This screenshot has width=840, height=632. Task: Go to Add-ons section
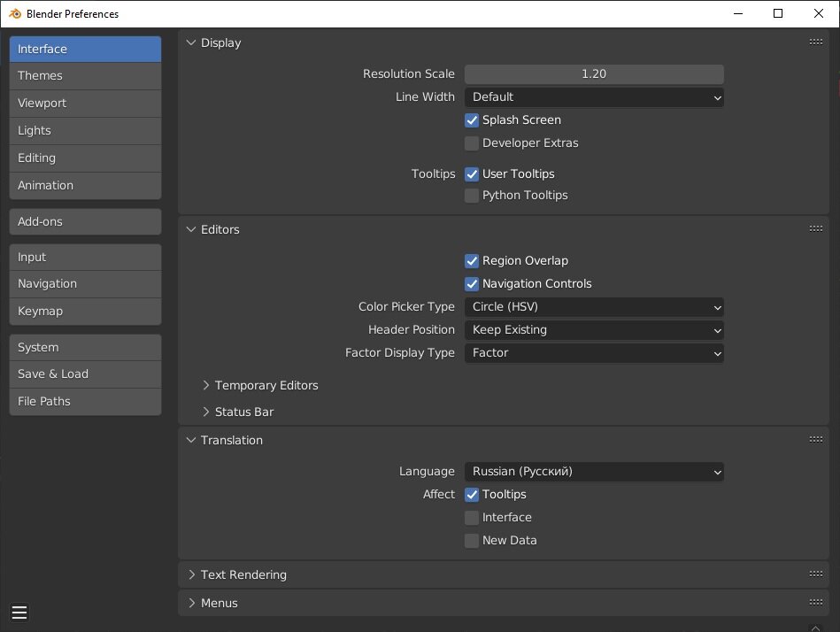(x=85, y=222)
